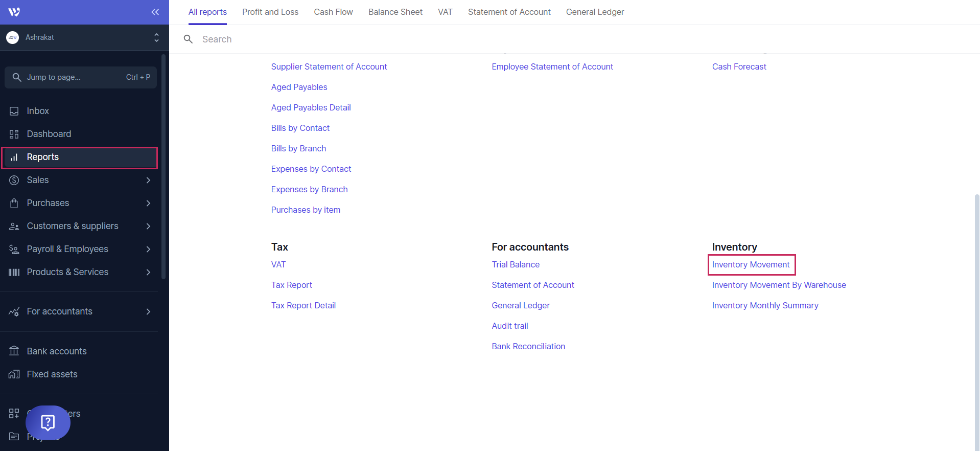Click the Products & Services barcode icon
Screen dimensions: 980x451
click(x=14, y=272)
